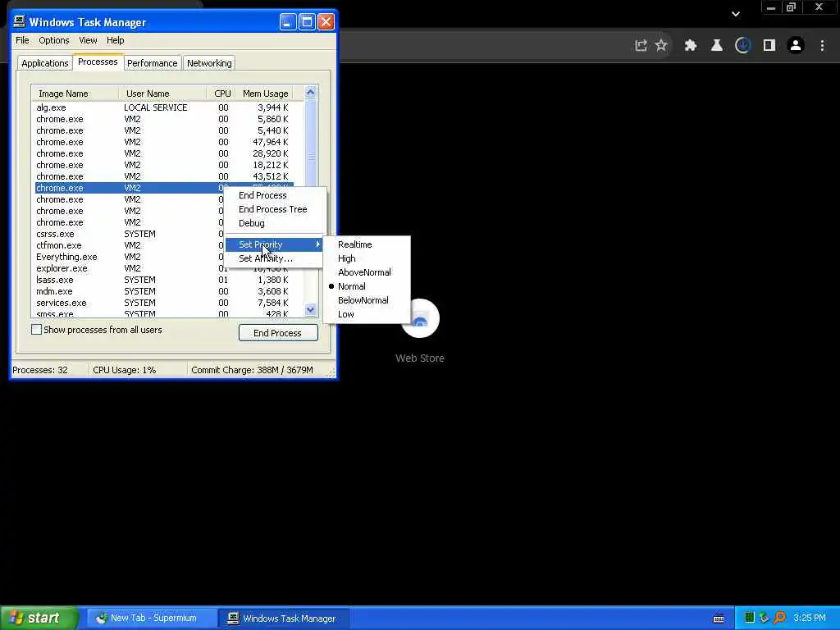840x630 pixels.
Task: Click the End Process button below list
Action: (x=278, y=333)
